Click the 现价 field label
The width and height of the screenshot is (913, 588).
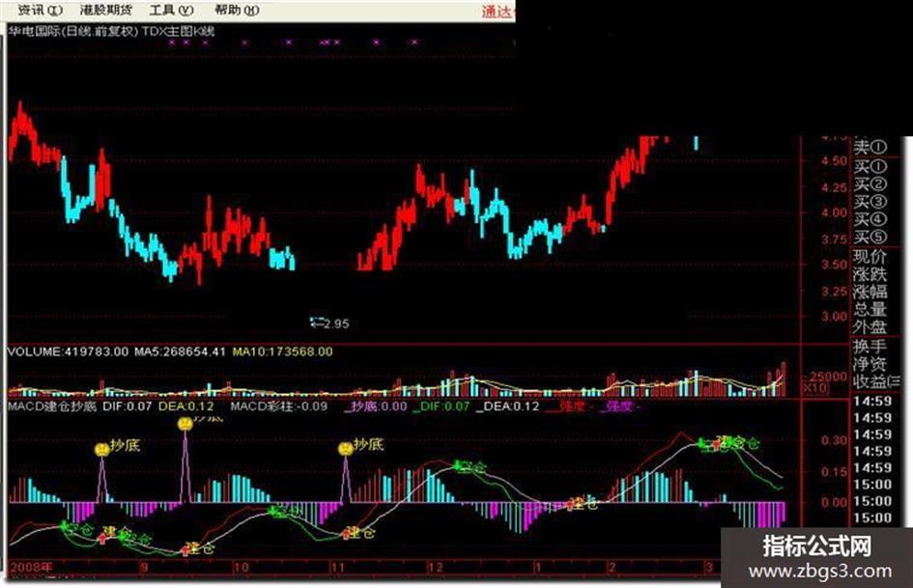(x=870, y=257)
